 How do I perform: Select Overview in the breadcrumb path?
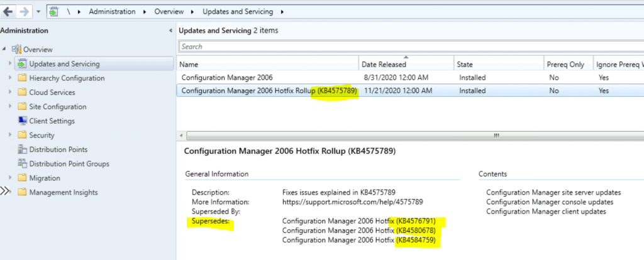click(169, 11)
